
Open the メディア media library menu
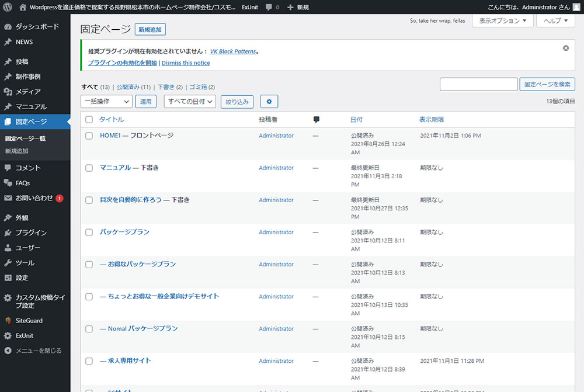28,92
